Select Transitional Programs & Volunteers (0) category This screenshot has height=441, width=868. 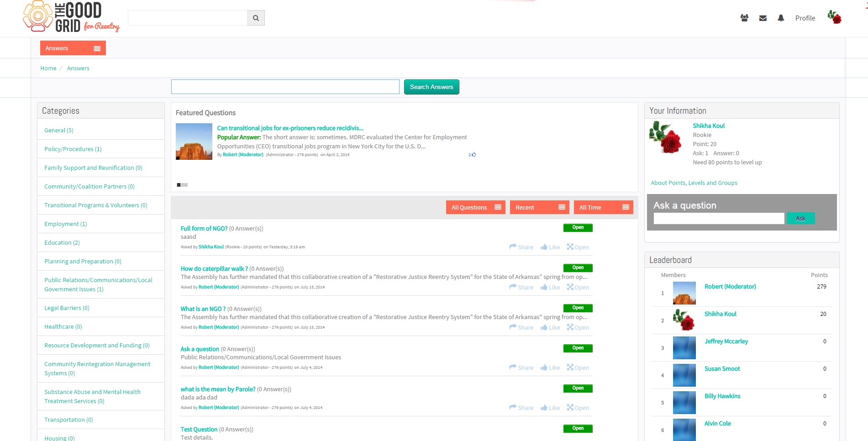point(96,205)
